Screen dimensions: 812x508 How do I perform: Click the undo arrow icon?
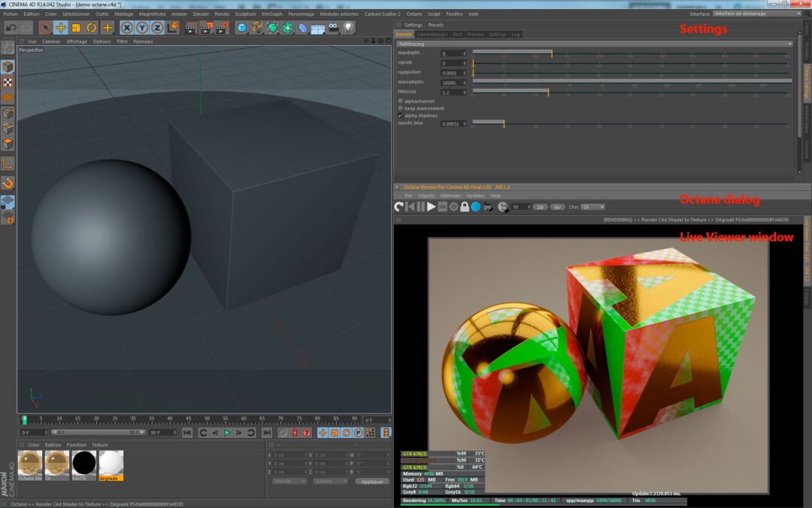(11, 28)
